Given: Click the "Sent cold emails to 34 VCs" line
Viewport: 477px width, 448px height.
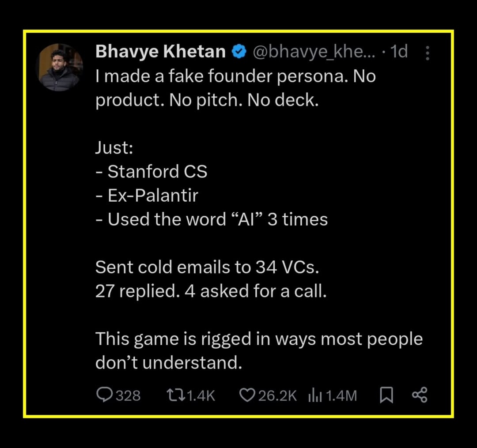Looking at the screenshot, I should (210, 267).
